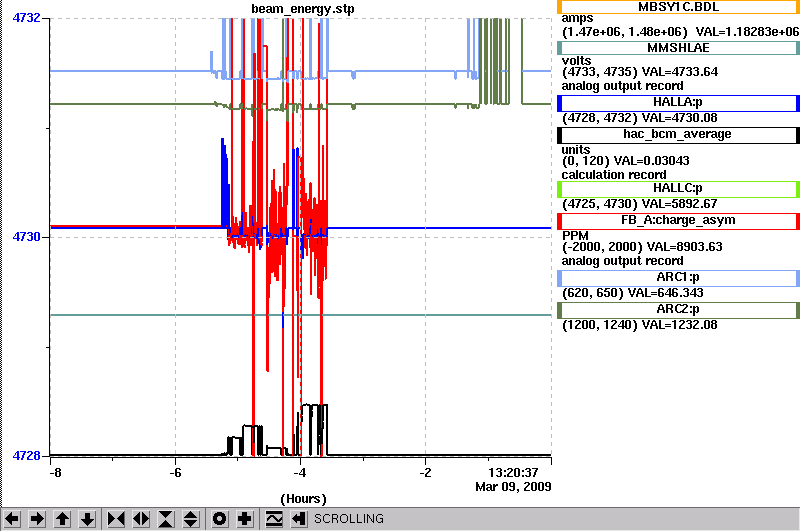Select the hac_bcm_average curve in legend

click(x=678, y=135)
